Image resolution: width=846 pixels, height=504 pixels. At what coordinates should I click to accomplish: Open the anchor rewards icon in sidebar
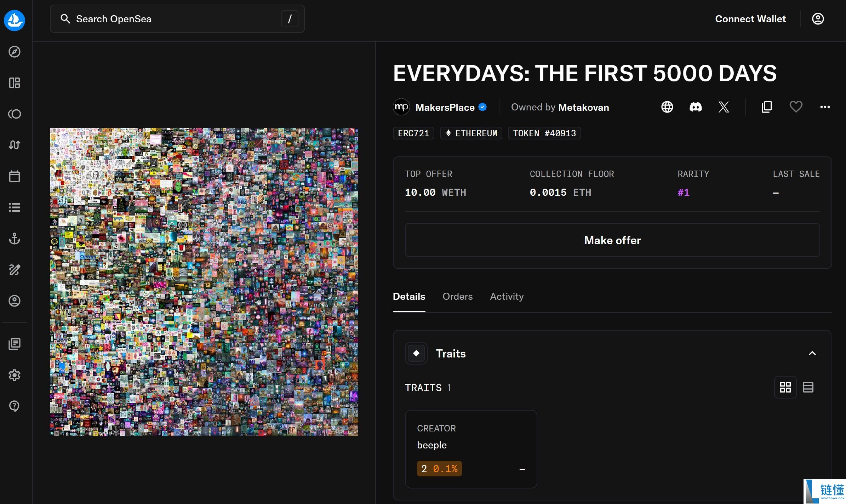pos(15,239)
